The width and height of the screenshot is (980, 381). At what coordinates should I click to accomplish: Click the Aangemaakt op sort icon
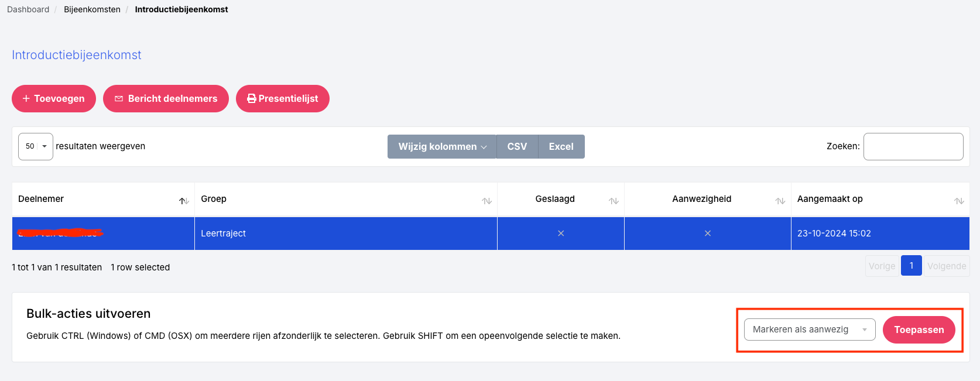pos(959,201)
